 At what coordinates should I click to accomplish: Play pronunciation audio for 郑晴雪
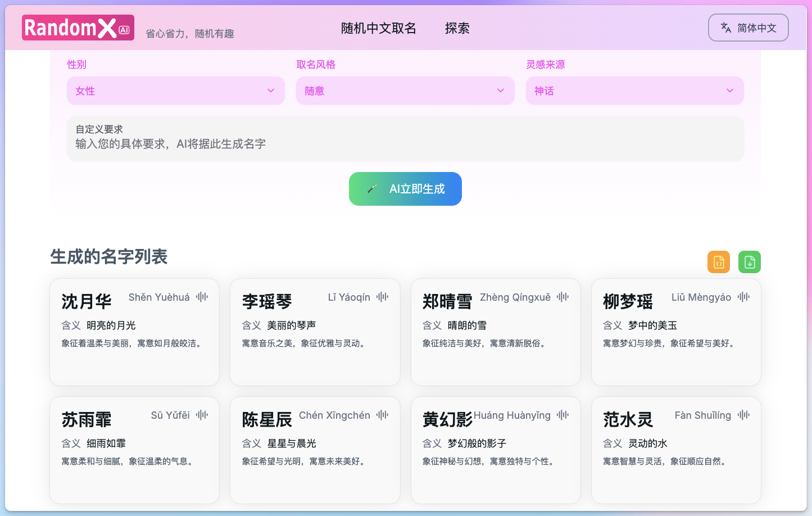point(562,297)
